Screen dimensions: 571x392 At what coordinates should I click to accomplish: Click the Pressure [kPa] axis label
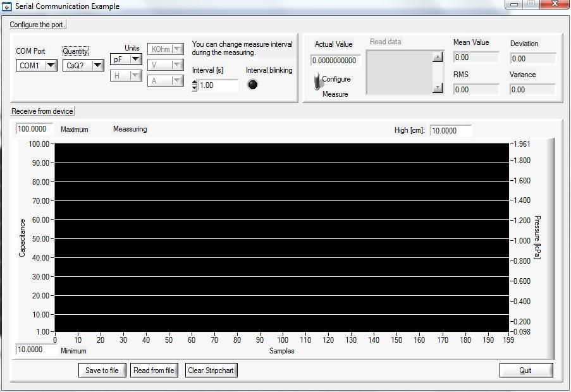pyautogui.click(x=537, y=237)
